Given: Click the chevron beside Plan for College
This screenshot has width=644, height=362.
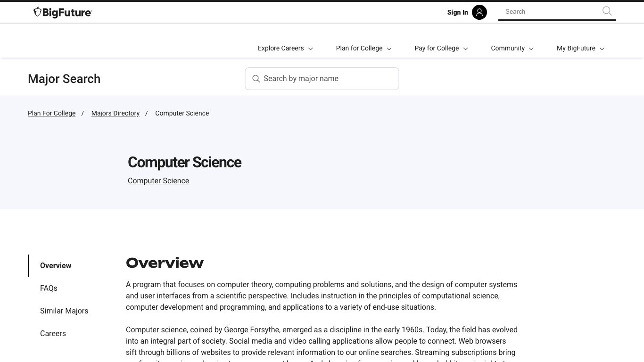Looking at the screenshot, I should [x=389, y=49].
